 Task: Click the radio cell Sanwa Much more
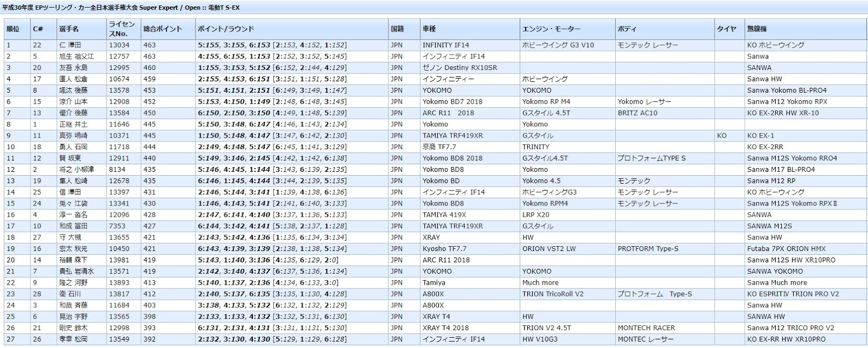777,283
